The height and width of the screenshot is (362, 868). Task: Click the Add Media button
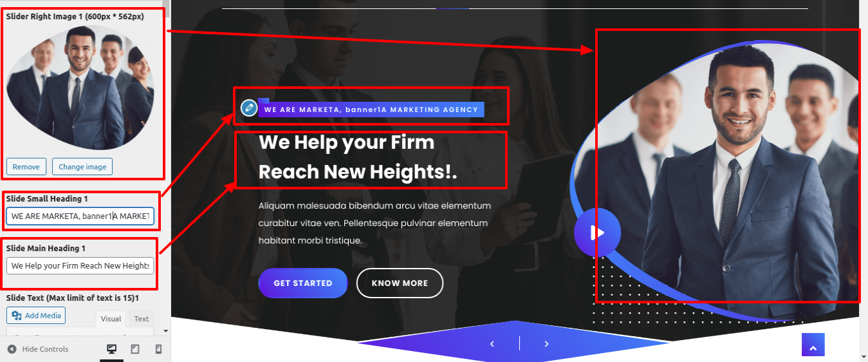36,316
